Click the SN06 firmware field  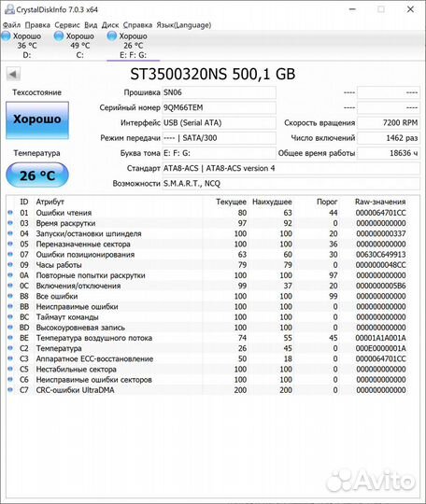point(219,92)
